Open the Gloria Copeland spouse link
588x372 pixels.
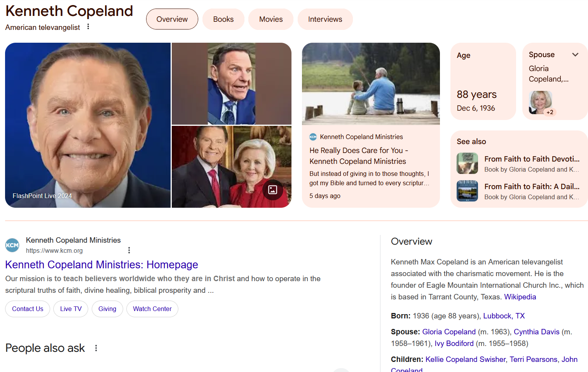point(449,332)
